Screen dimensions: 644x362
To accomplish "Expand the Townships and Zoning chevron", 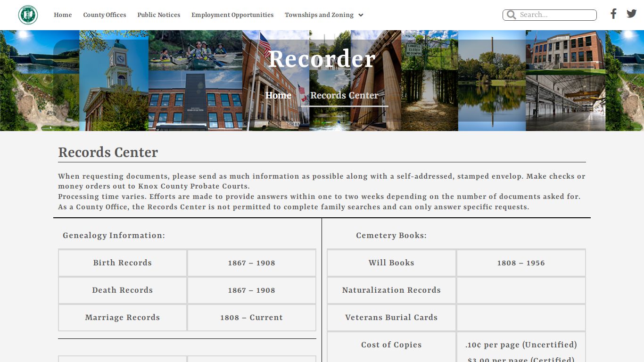I will 361,15.
